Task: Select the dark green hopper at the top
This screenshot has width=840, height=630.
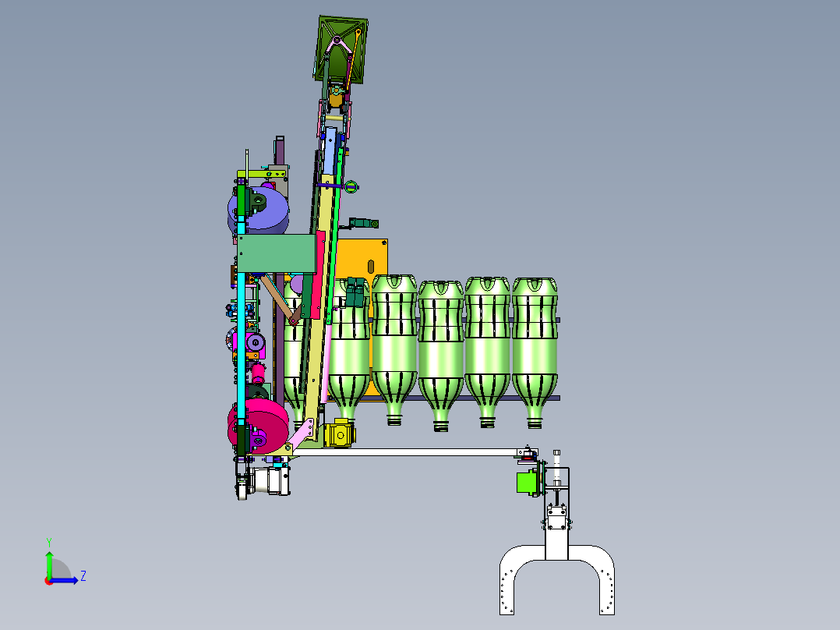Action: tap(341, 49)
